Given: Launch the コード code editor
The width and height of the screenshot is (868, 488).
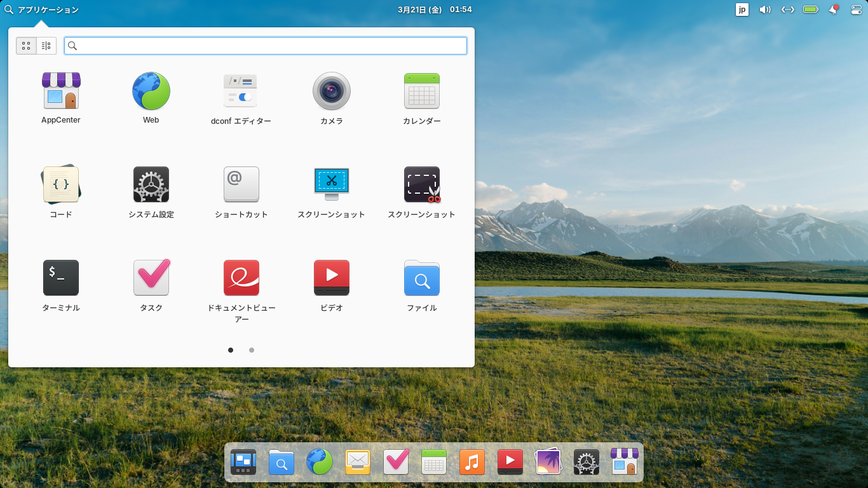Looking at the screenshot, I should pyautogui.click(x=60, y=184).
